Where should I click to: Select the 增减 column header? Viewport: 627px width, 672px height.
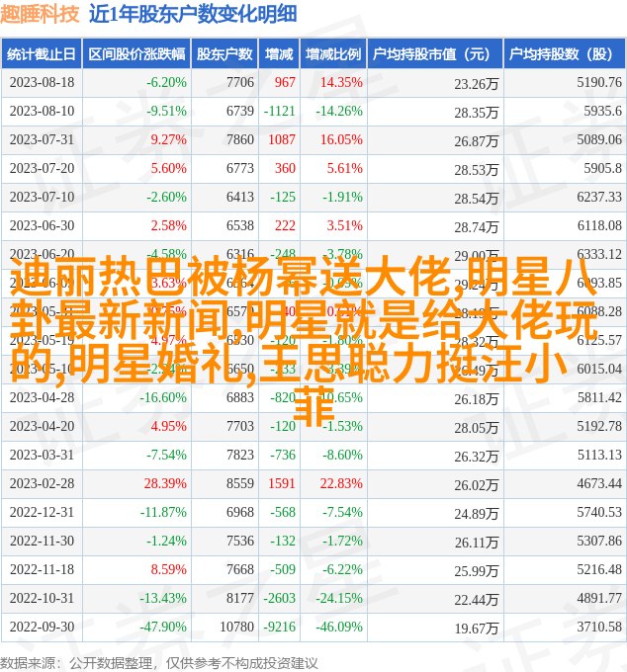(279, 54)
